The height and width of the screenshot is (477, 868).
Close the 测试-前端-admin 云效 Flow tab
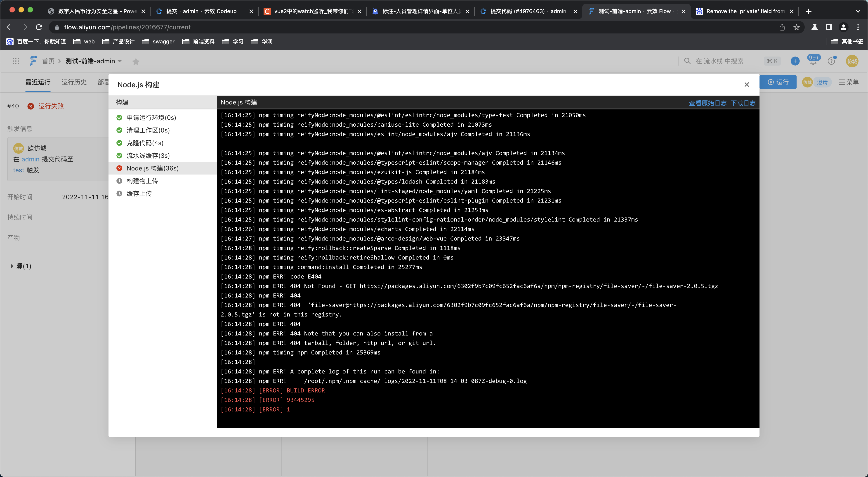point(683,11)
